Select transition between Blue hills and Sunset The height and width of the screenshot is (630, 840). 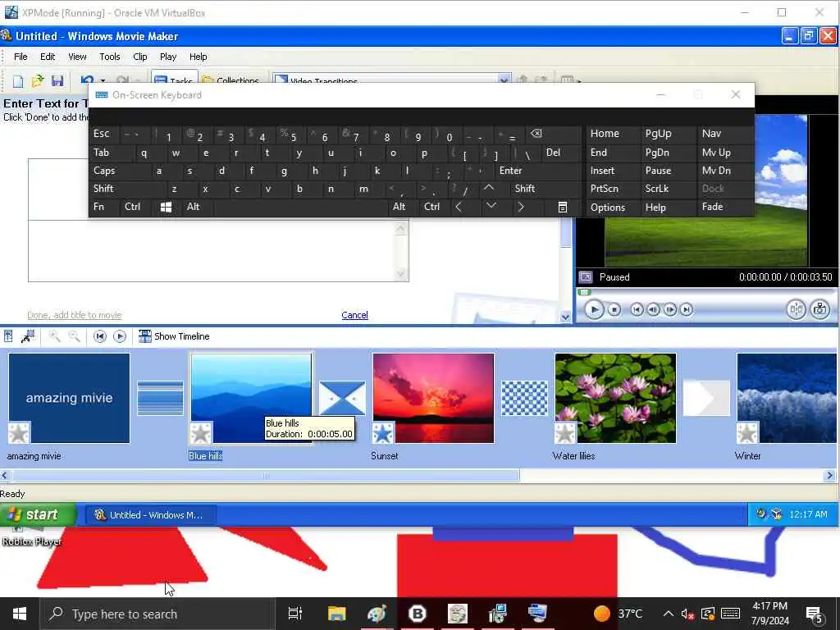[x=342, y=398]
